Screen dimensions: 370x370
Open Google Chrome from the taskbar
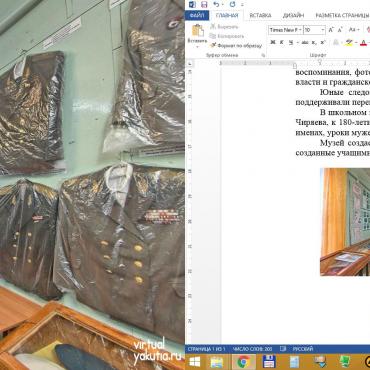244,362
